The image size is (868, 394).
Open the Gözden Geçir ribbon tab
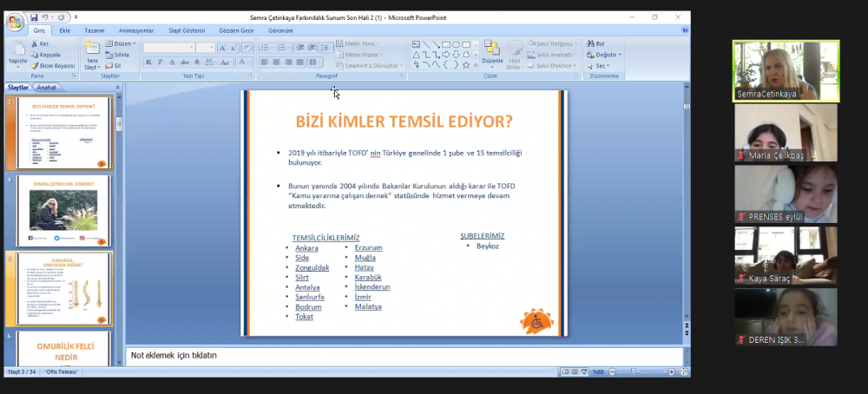(x=236, y=30)
